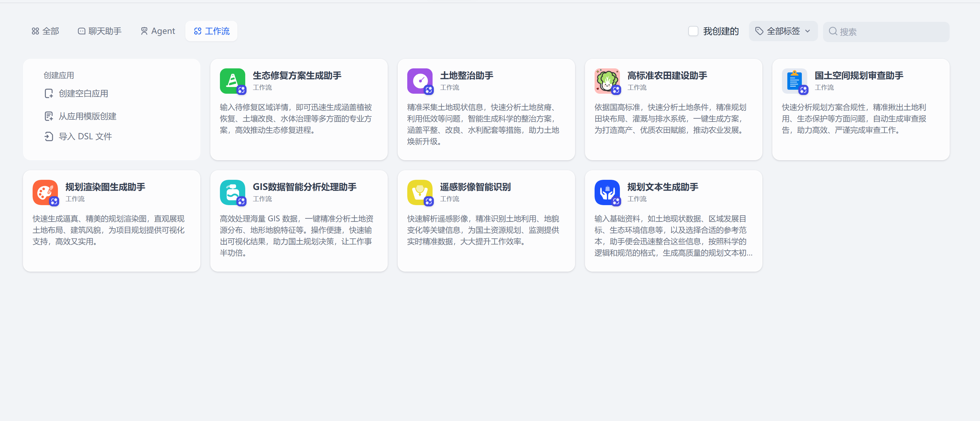Screen dimensions: 980x421
Task: Enable the 我创建的 checkbox
Action: point(693,31)
